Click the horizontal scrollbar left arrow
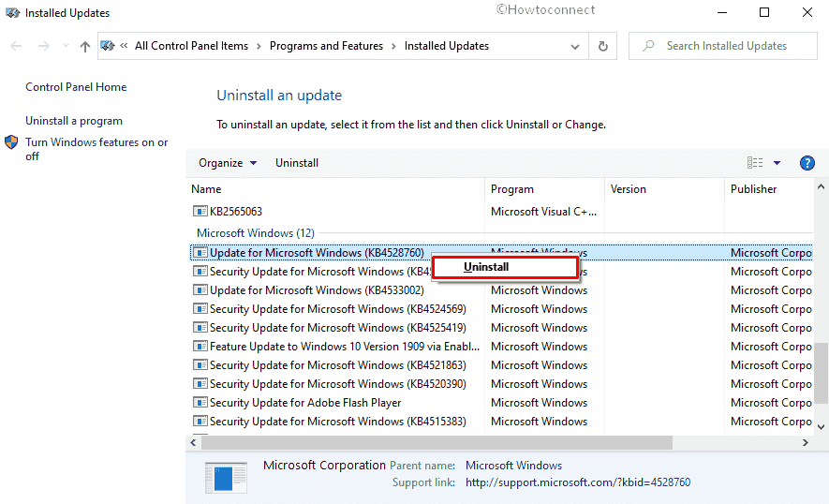The height and width of the screenshot is (504, 829). click(194, 443)
